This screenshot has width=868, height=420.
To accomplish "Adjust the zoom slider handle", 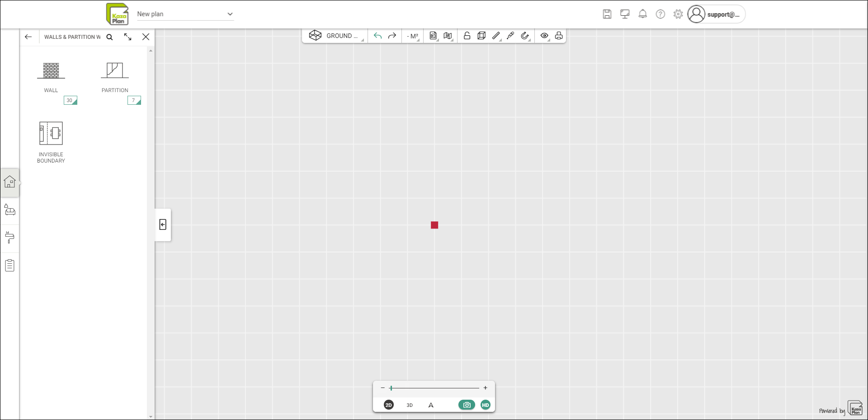I will tap(391, 388).
